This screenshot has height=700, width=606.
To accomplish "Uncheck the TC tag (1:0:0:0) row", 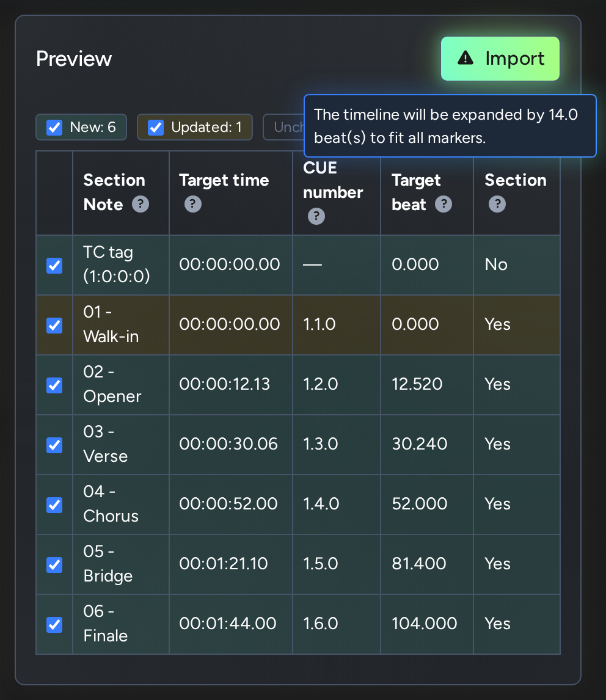I will pyautogui.click(x=54, y=266).
